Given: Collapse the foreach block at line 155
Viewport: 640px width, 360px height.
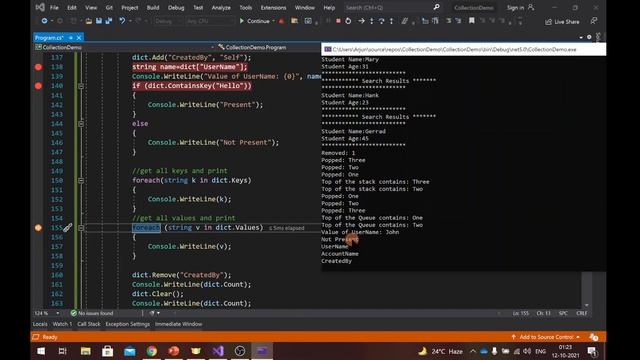Looking at the screenshot, I should tap(81, 228).
